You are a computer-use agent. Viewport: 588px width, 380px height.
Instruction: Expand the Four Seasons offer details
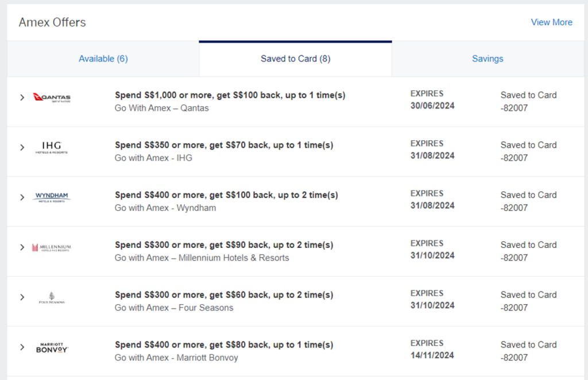coord(22,297)
